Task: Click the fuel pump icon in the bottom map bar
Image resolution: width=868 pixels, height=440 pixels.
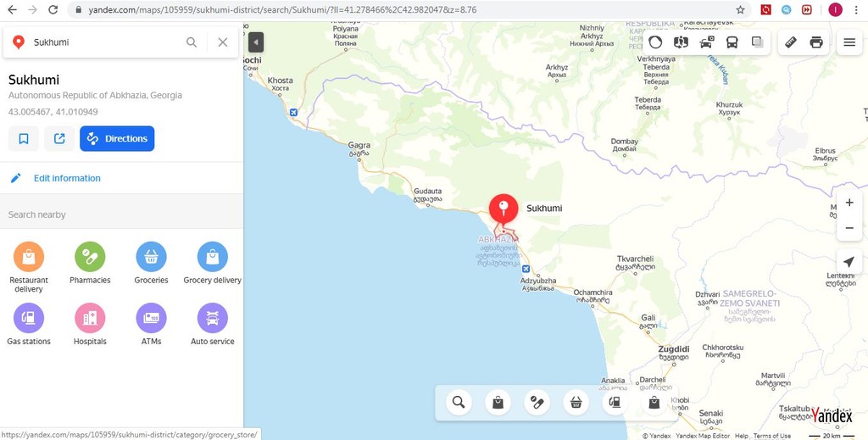Action: pos(615,403)
